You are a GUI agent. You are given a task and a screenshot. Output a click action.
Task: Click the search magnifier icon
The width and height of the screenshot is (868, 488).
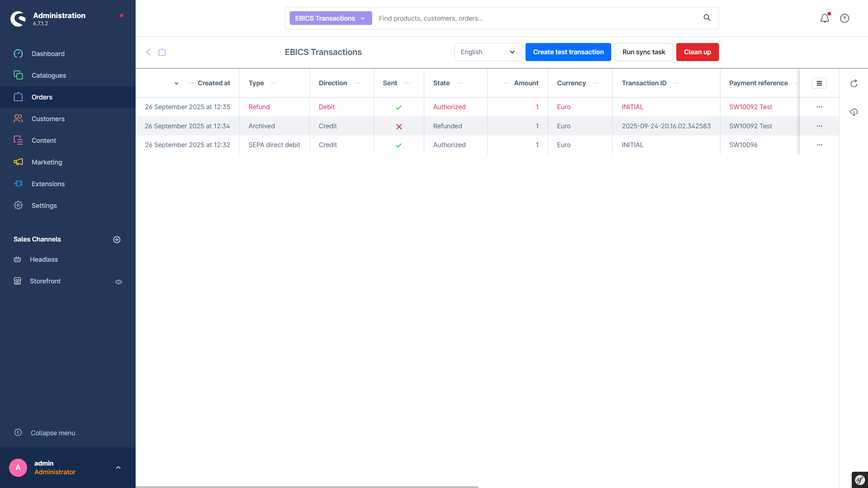click(707, 18)
